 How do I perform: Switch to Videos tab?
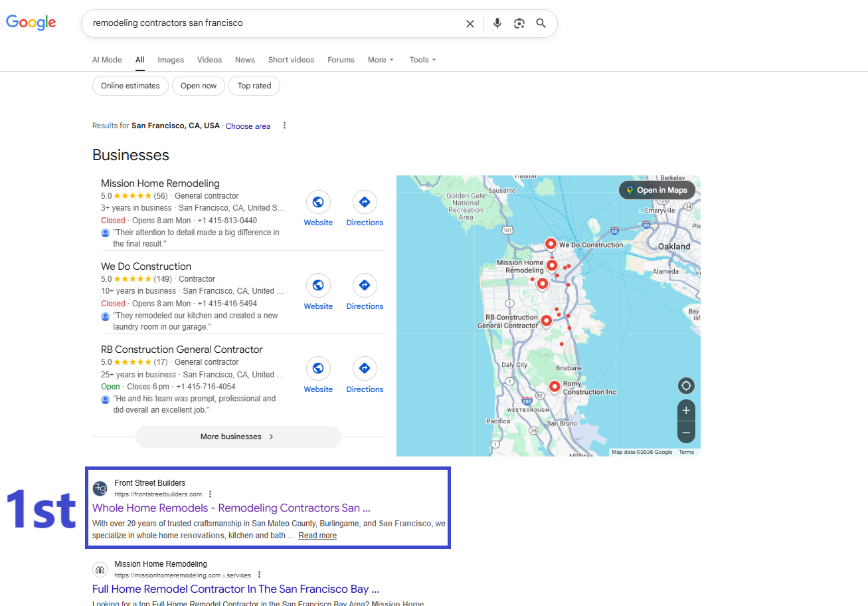[x=209, y=60]
